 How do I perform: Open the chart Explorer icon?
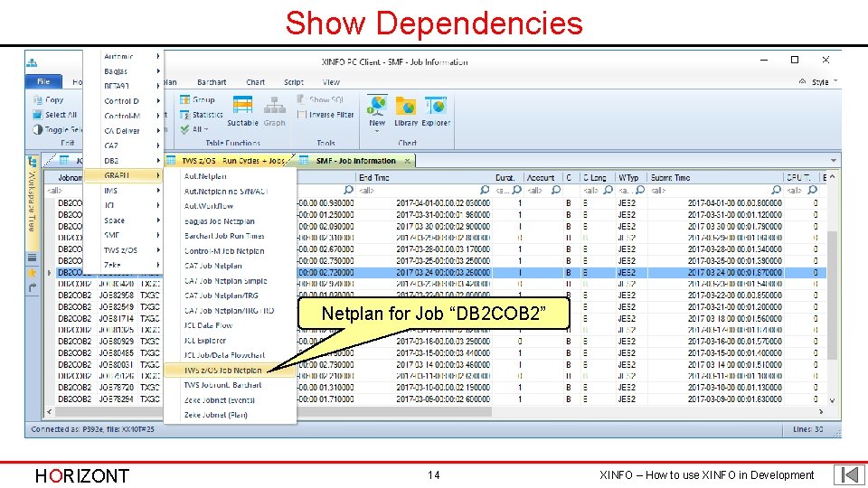436,106
